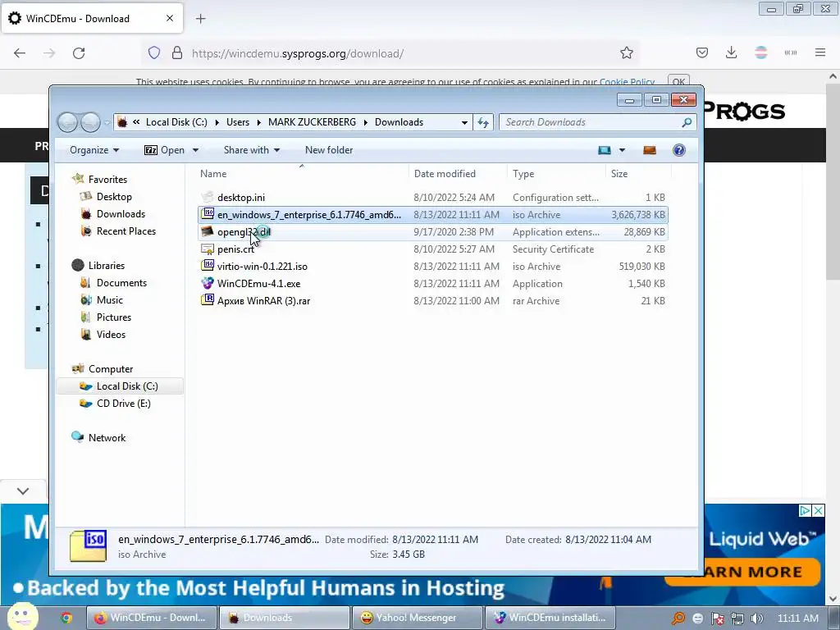Open Desktop under Favorites
The image size is (840, 630).
pos(114,197)
